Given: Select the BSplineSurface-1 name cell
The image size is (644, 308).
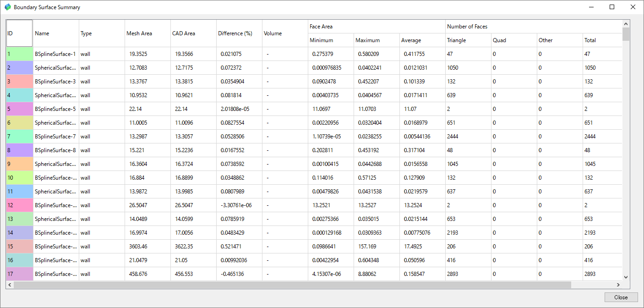Looking at the screenshot, I should pyautogui.click(x=56, y=54).
